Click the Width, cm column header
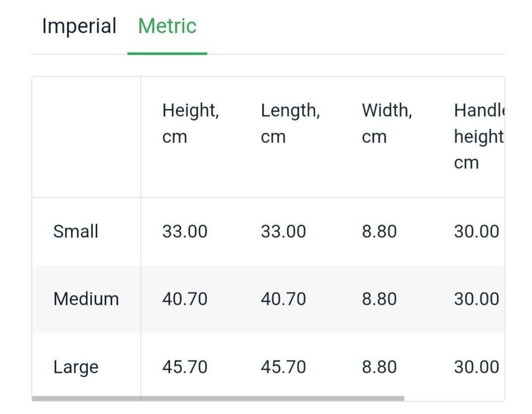The image size is (532, 414). [387, 123]
